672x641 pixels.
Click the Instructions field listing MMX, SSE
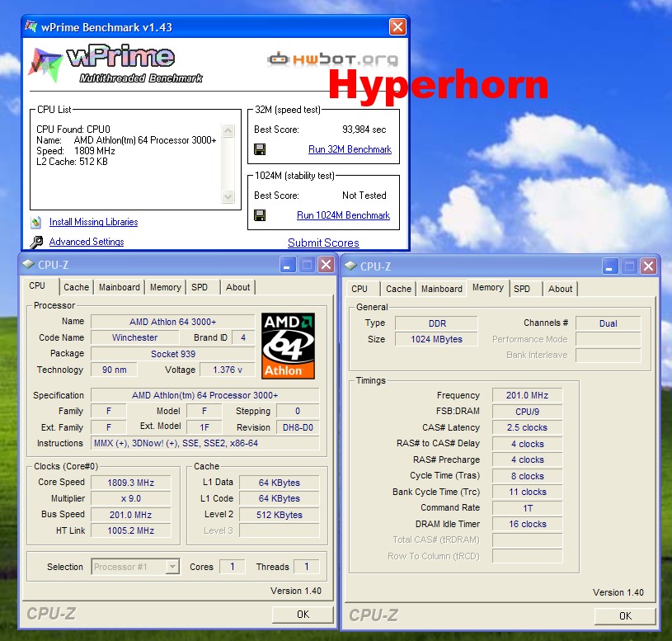204,443
